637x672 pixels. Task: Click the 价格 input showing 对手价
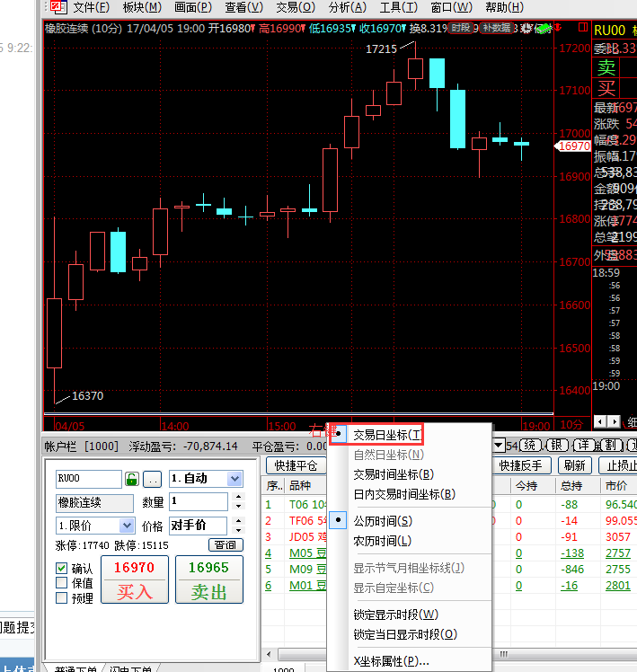point(198,526)
